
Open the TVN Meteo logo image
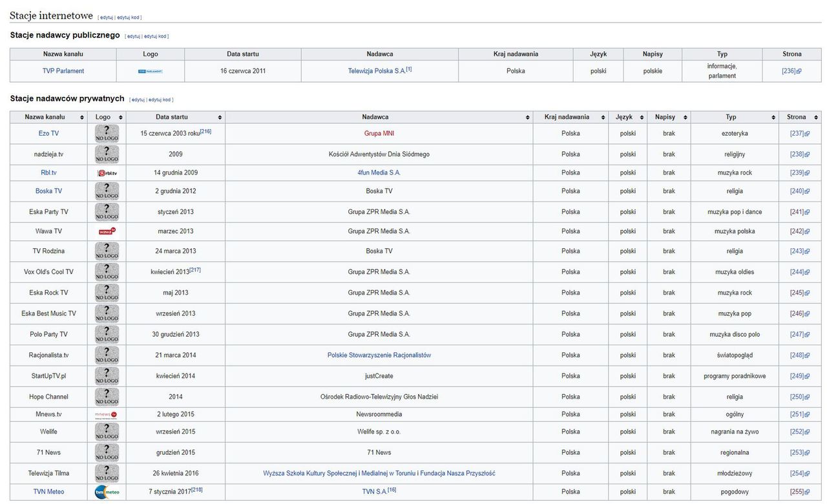tap(107, 492)
